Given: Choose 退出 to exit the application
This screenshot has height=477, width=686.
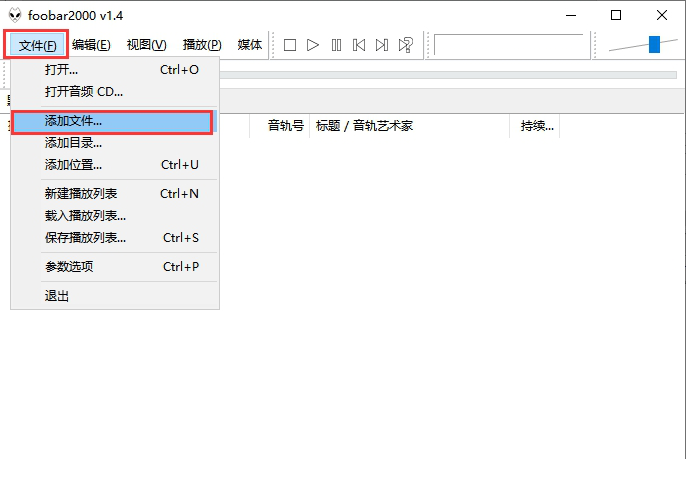Looking at the screenshot, I should [x=115, y=296].
